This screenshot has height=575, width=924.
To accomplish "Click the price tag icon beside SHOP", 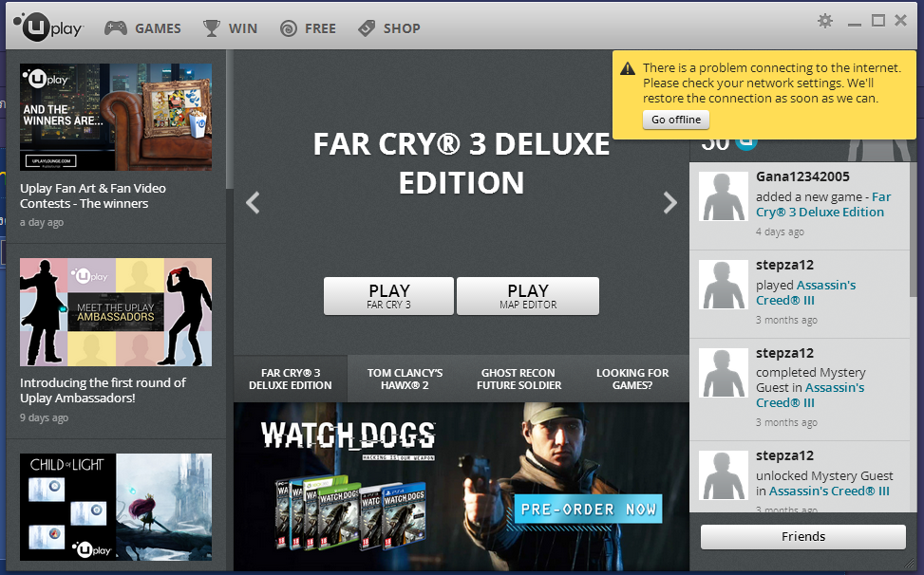I will [x=367, y=28].
